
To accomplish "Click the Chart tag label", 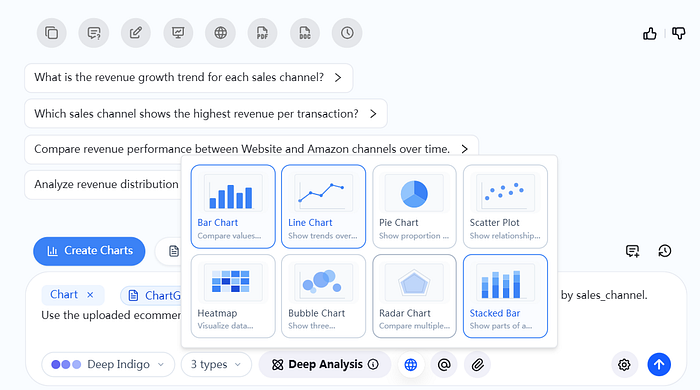I will [x=64, y=295].
